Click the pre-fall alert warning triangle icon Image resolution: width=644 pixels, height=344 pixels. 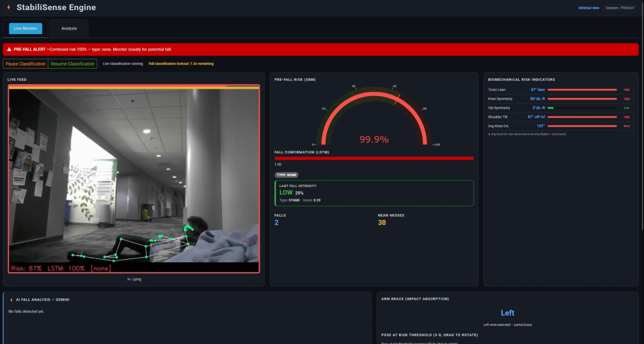(9, 49)
